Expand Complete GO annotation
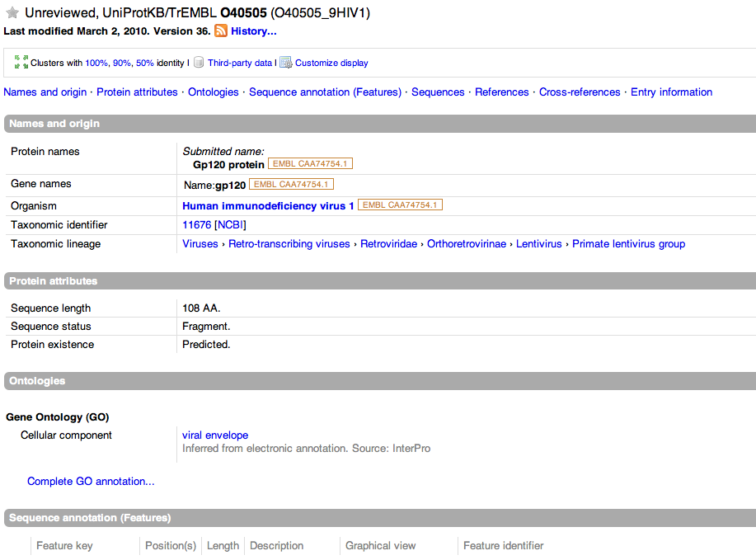Screen dimensions: 756x560 (x=91, y=482)
